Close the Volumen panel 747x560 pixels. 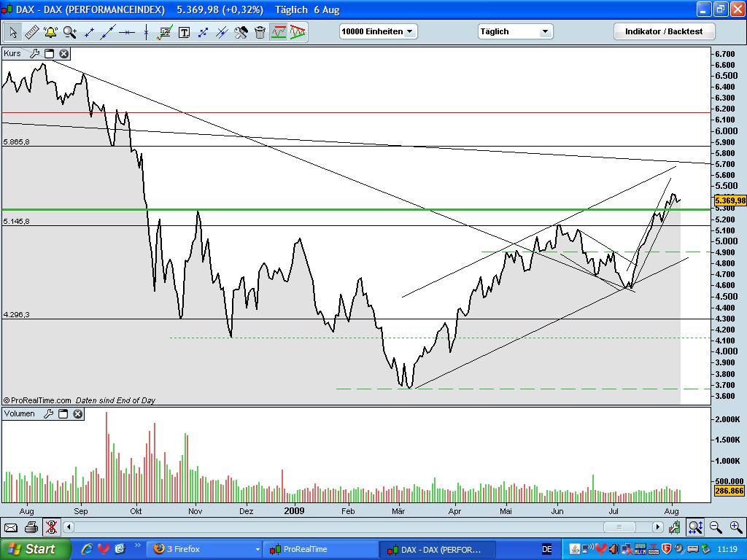pos(77,414)
